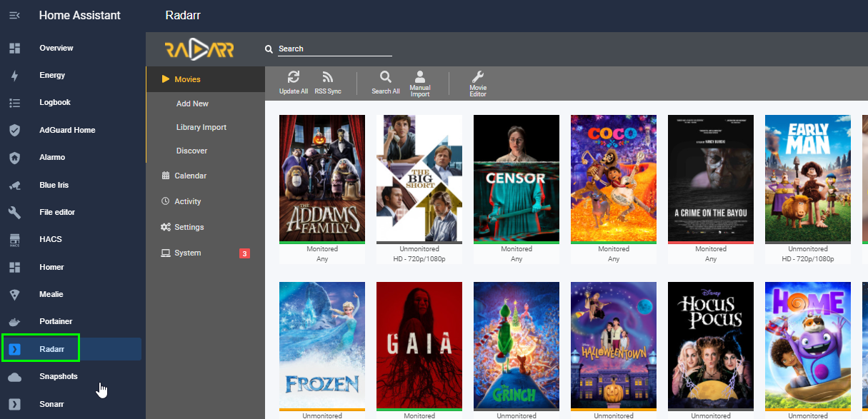Click the Radarr movie search field
Viewport: 868px width, 419px height.
[x=335, y=49]
